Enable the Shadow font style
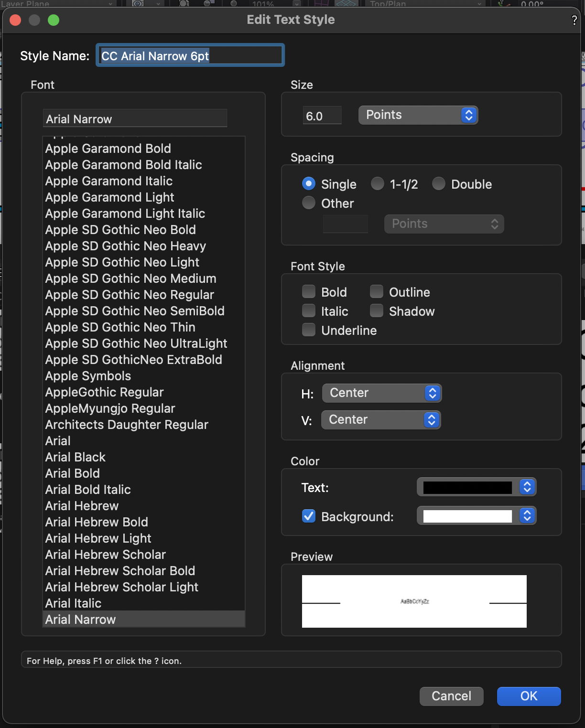 click(x=376, y=310)
